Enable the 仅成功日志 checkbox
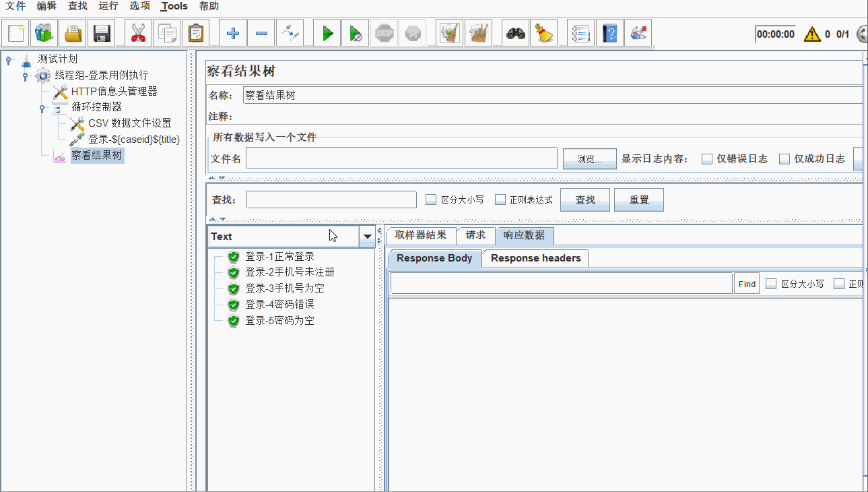The image size is (868, 492). (784, 158)
